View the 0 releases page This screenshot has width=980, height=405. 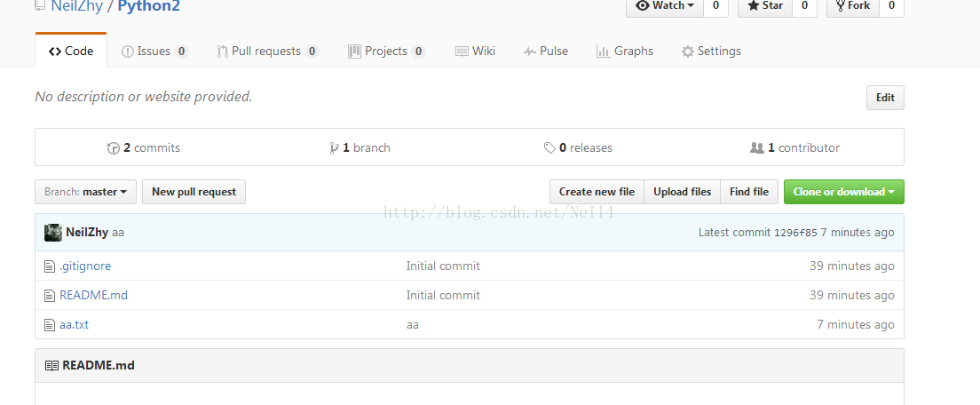click(x=578, y=147)
